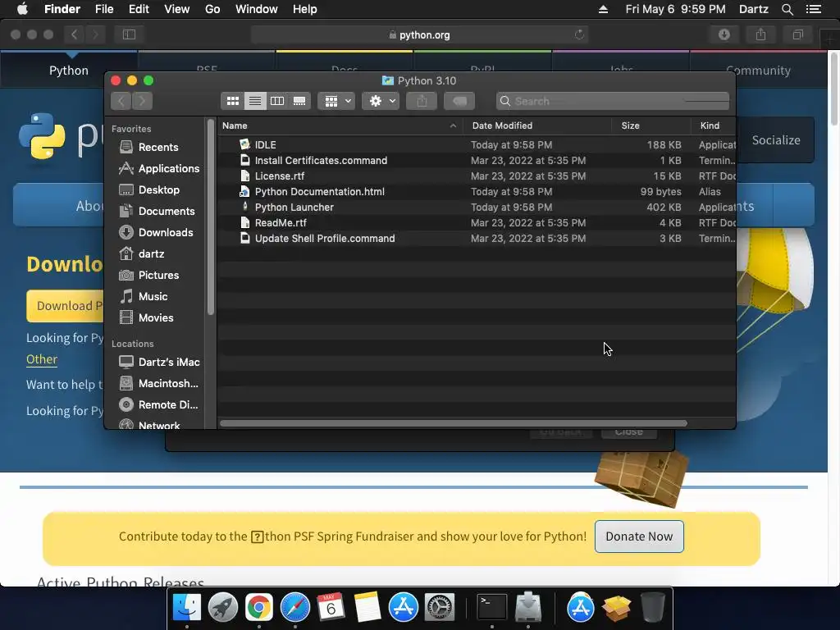Sort by Kind column header
840x630 pixels.
coord(714,126)
